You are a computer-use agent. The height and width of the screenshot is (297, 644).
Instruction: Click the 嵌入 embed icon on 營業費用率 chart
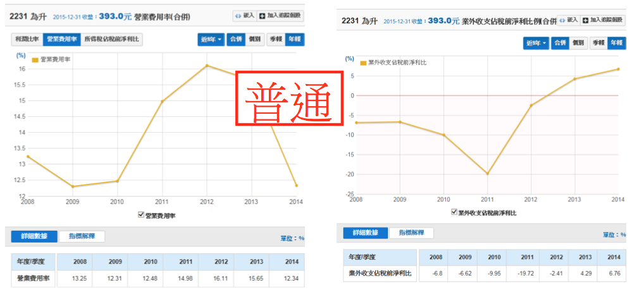[x=238, y=15]
